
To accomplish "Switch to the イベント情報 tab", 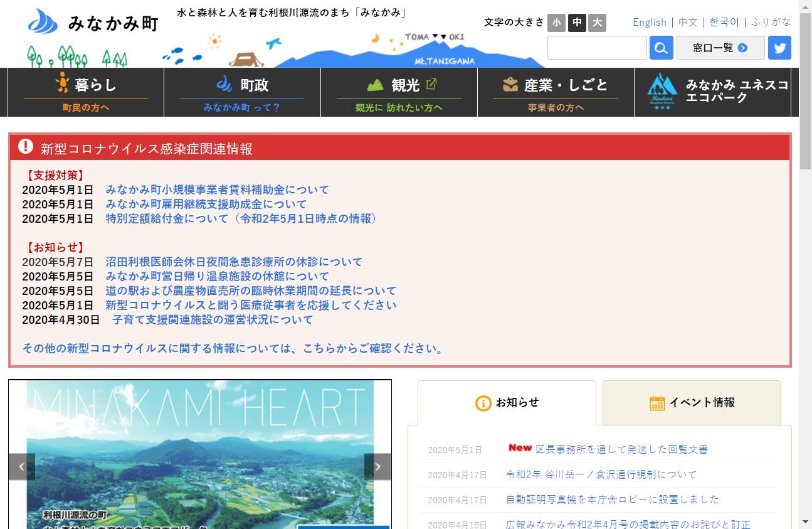I will [692, 403].
